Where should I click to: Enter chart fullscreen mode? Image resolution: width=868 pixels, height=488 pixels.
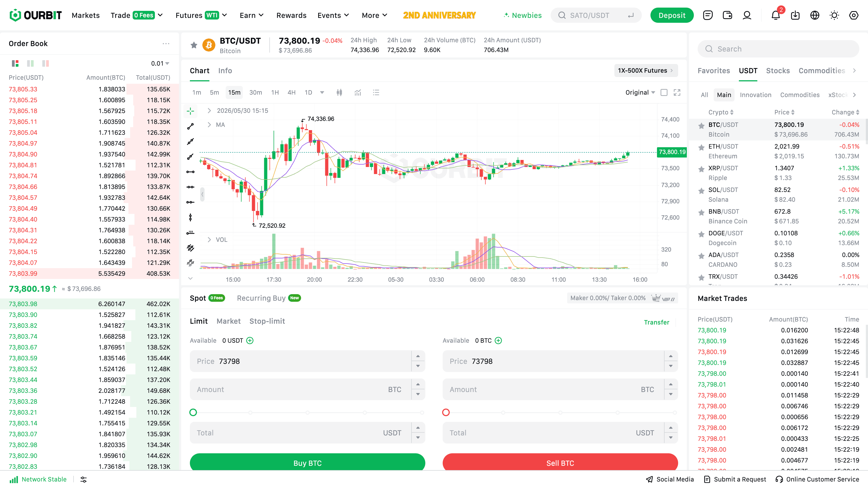[677, 92]
